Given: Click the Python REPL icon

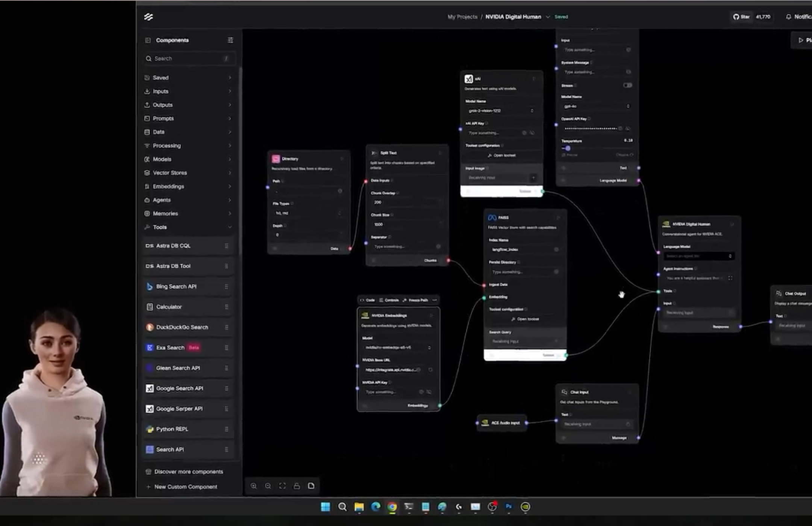Looking at the screenshot, I should click(x=150, y=429).
